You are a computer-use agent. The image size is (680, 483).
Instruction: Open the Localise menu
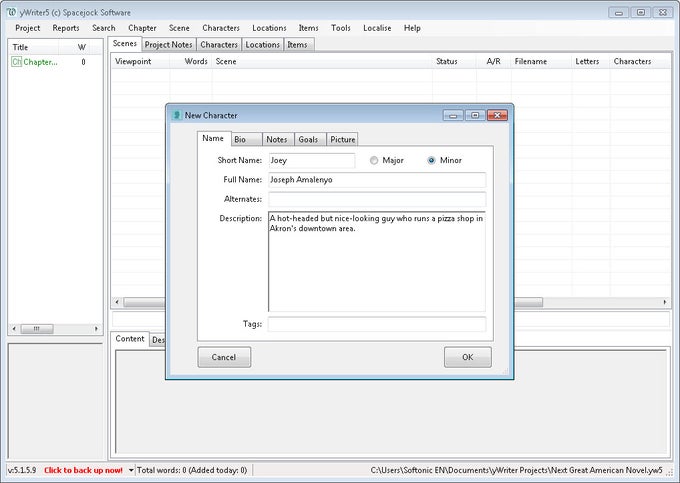[x=377, y=28]
